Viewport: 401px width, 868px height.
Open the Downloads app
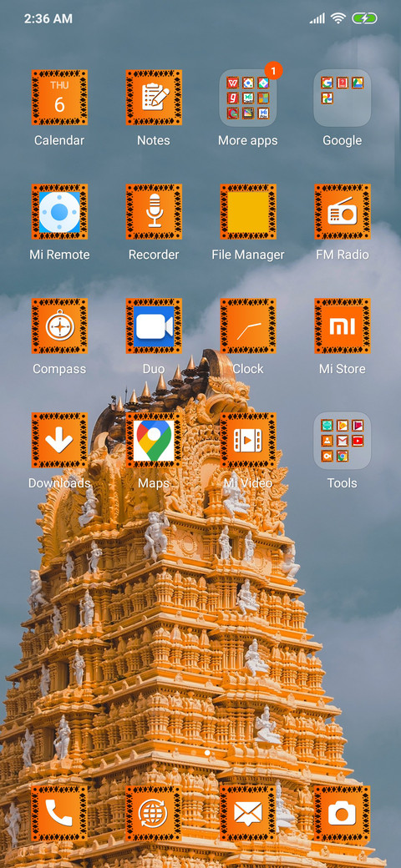(x=59, y=441)
